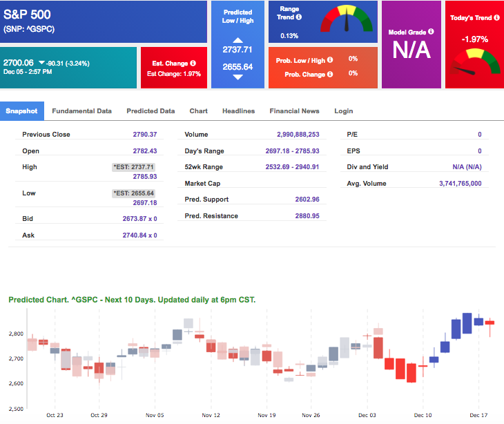Click the EPS label
This screenshot has height=424, width=504.
pyautogui.click(x=353, y=151)
